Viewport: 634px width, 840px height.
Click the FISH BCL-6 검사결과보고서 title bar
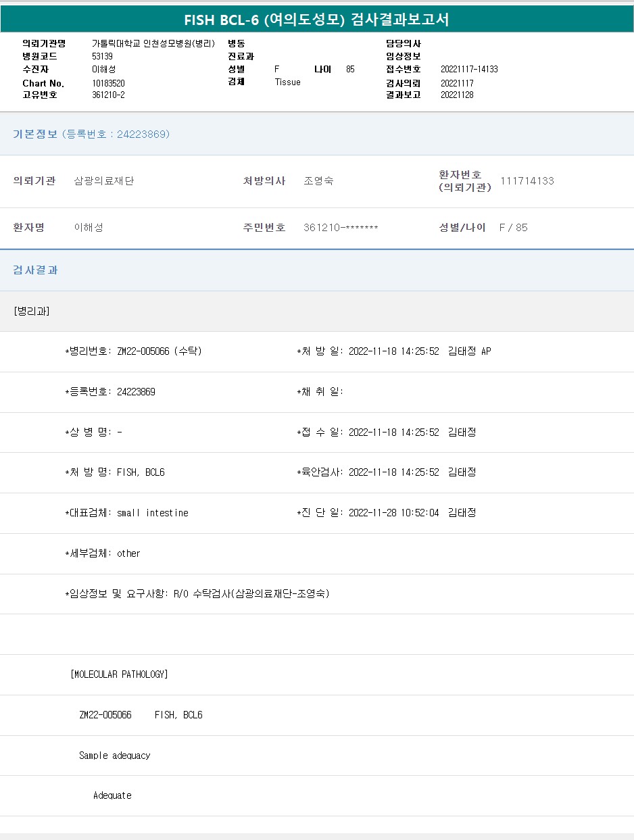point(317,20)
